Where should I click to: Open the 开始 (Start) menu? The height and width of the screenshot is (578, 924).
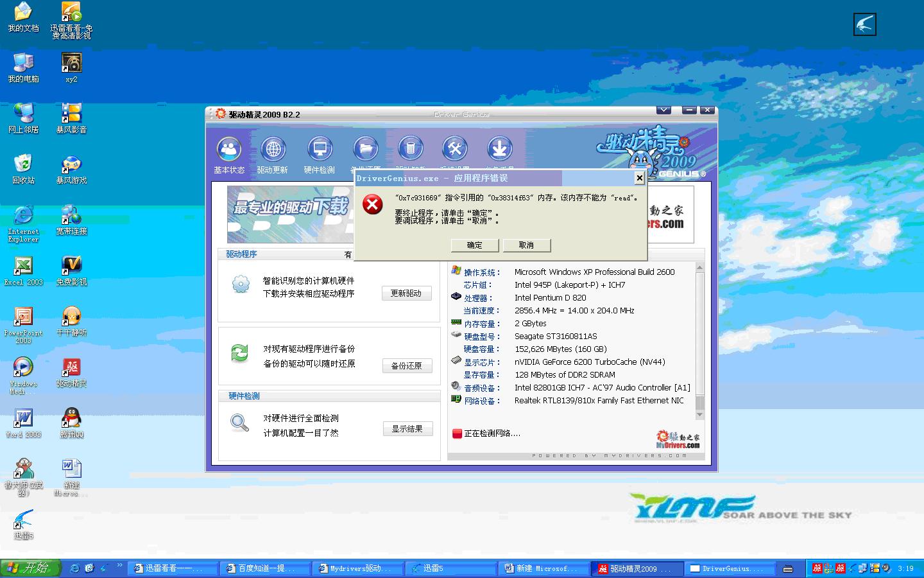[29, 568]
